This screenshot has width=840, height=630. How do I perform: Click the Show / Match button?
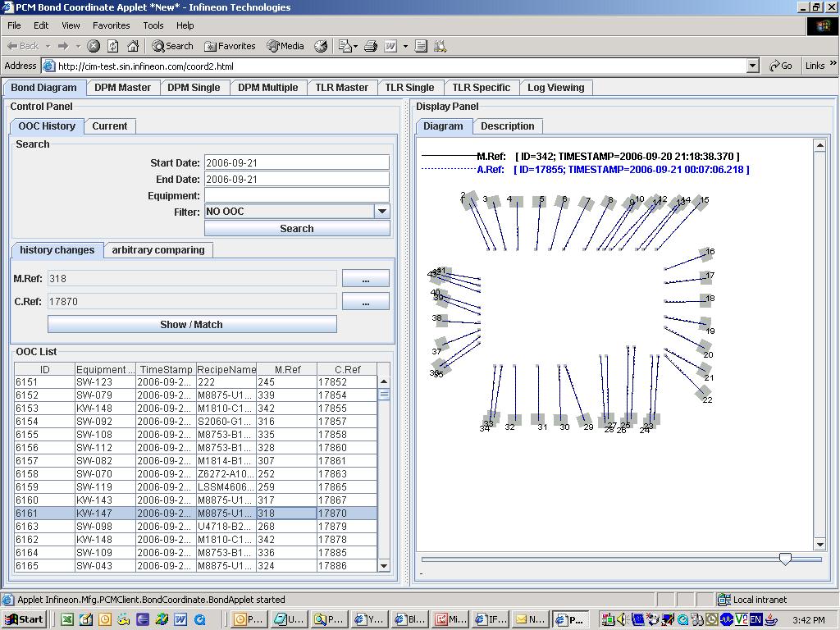point(192,324)
